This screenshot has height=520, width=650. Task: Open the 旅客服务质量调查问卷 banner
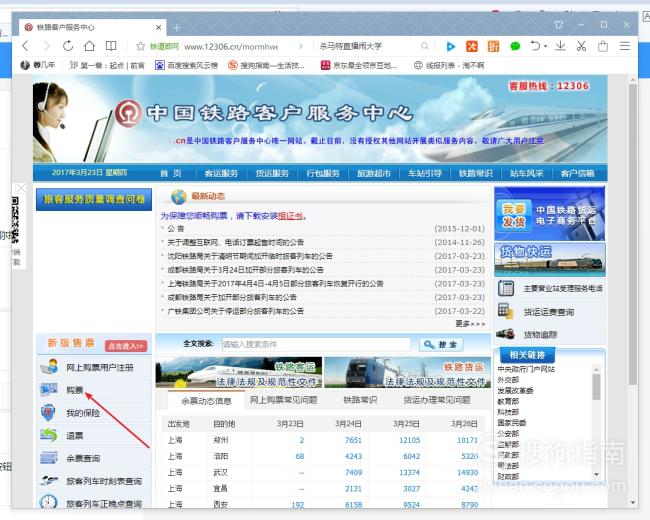pyautogui.click(x=94, y=199)
